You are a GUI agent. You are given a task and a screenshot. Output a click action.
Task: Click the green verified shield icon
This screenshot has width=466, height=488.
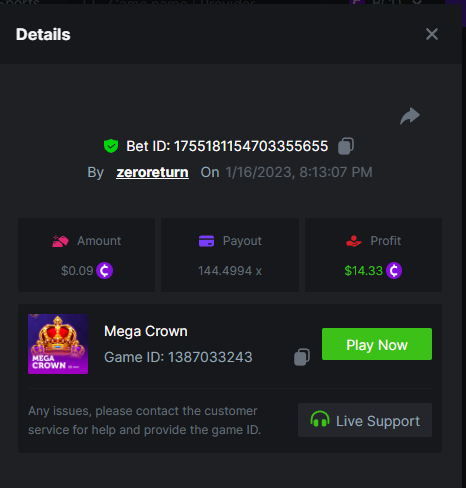111,146
